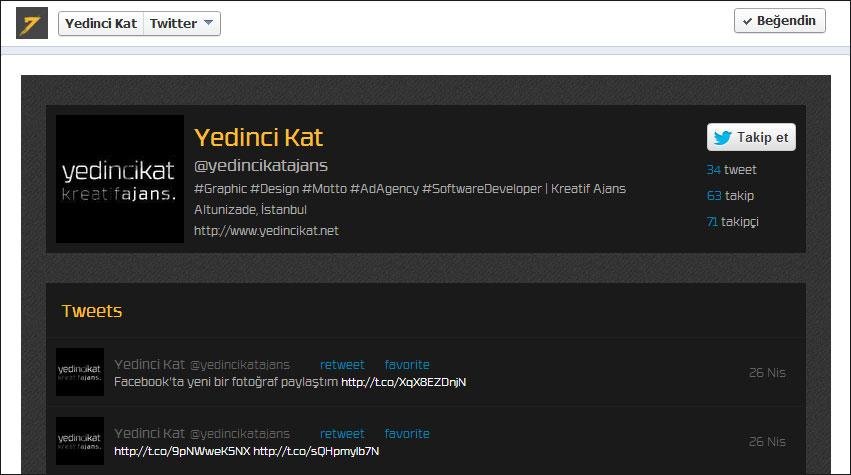Click the 26 Nis date on first tweet
Screen dimensions: 851x475
pyautogui.click(x=767, y=373)
